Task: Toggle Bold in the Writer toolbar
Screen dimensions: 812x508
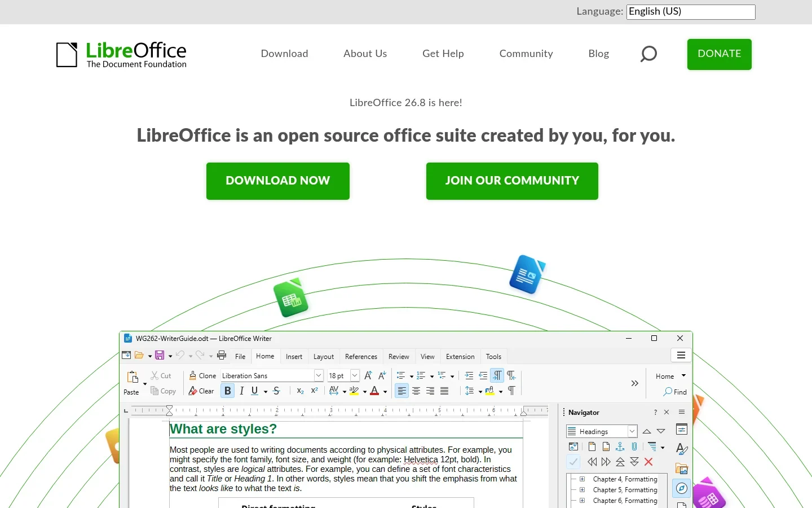Action: pyautogui.click(x=227, y=391)
